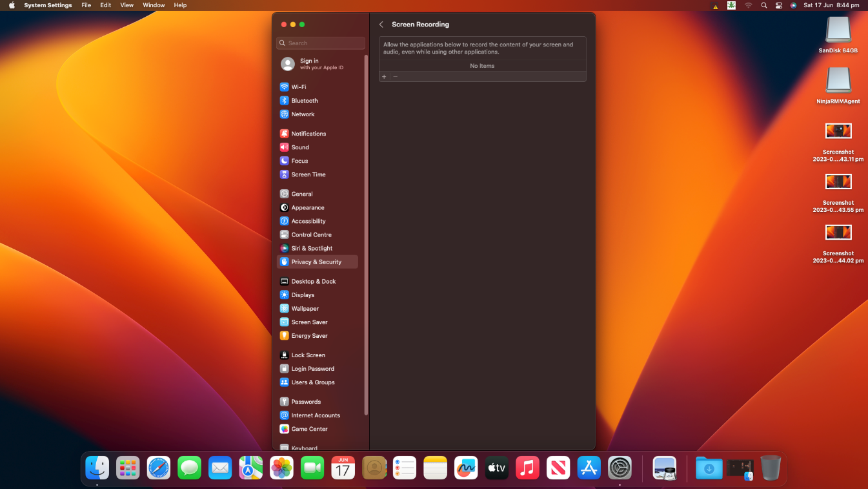Open the Window menu

point(154,5)
